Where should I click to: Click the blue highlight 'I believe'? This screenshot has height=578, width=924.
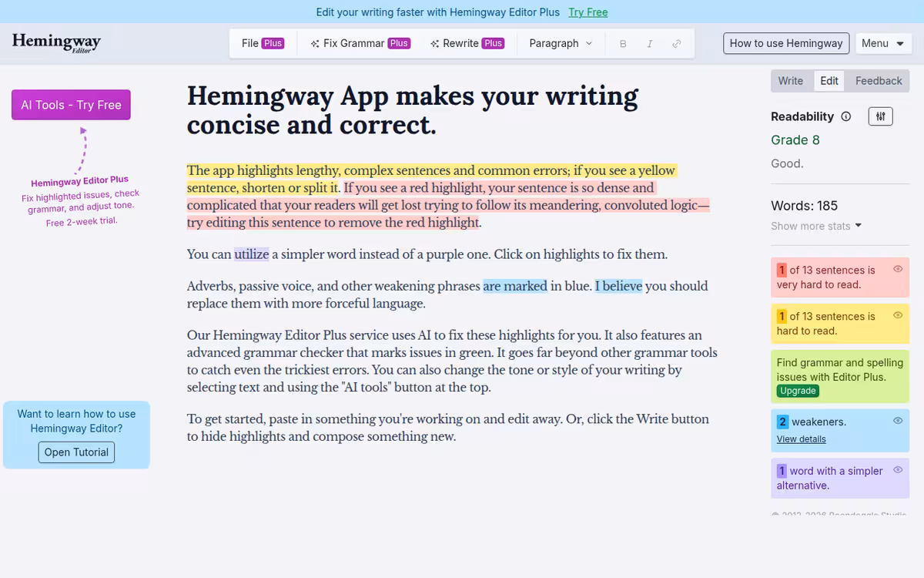(618, 286)
